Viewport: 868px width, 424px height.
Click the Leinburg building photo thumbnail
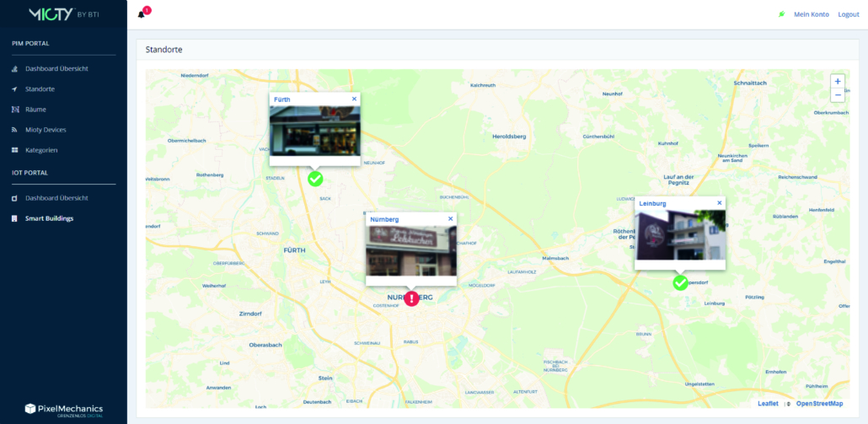(680, 234)
